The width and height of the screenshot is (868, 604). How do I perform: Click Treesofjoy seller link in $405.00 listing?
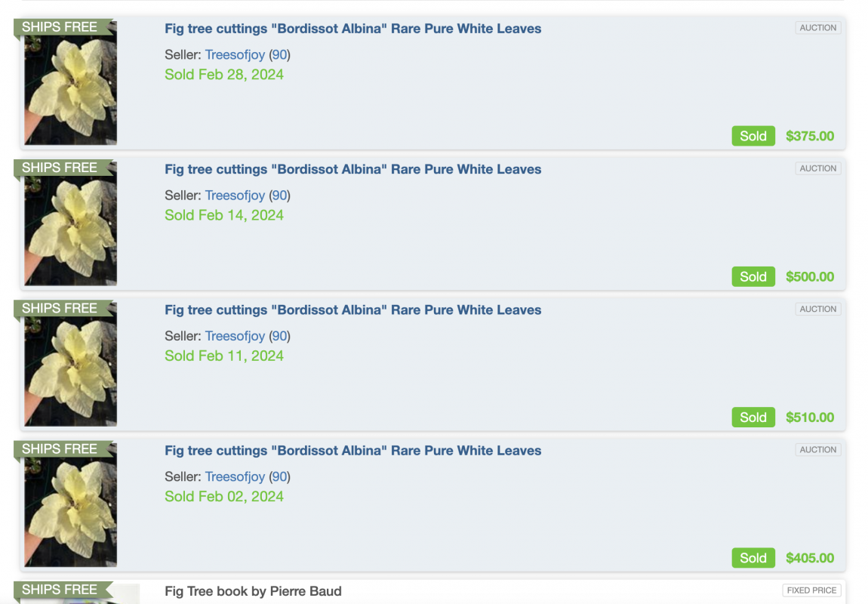click(235, 476)
